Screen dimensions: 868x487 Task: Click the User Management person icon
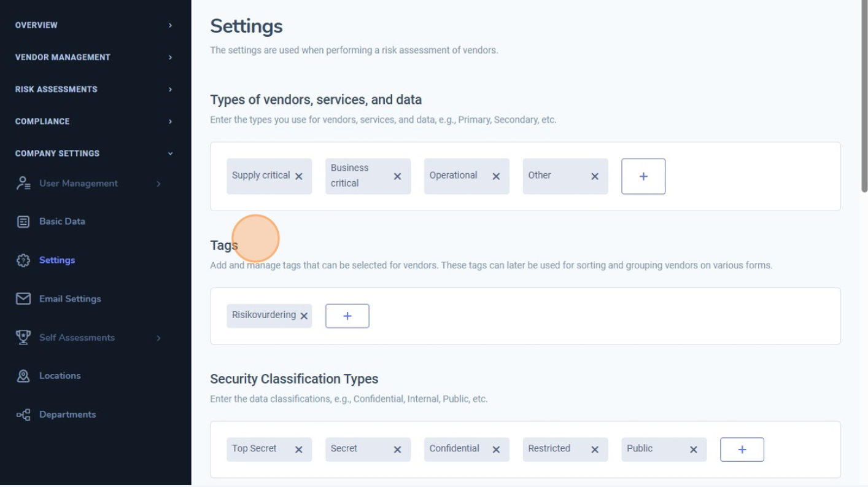(23, 183)
